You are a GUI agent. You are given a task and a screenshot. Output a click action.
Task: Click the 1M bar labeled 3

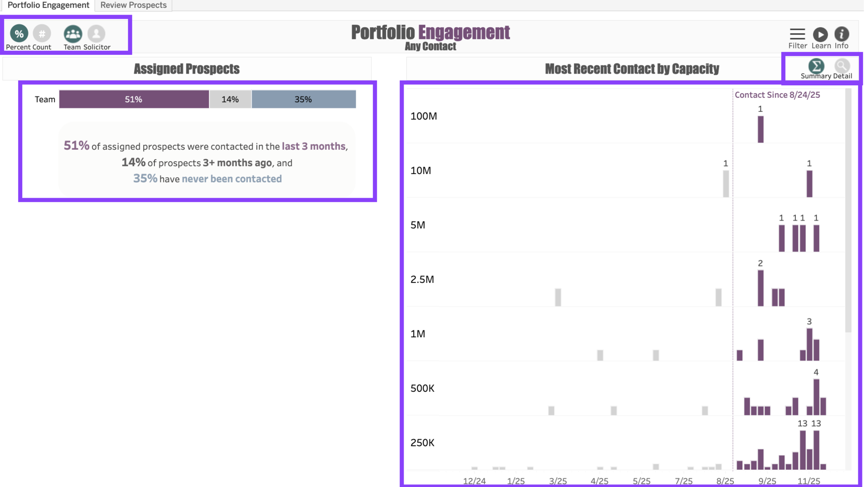click(x=809, y=345)
